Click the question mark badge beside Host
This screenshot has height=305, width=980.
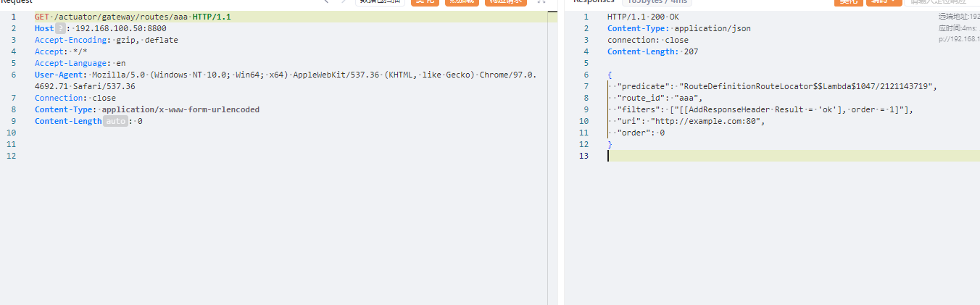click(60, 28)
